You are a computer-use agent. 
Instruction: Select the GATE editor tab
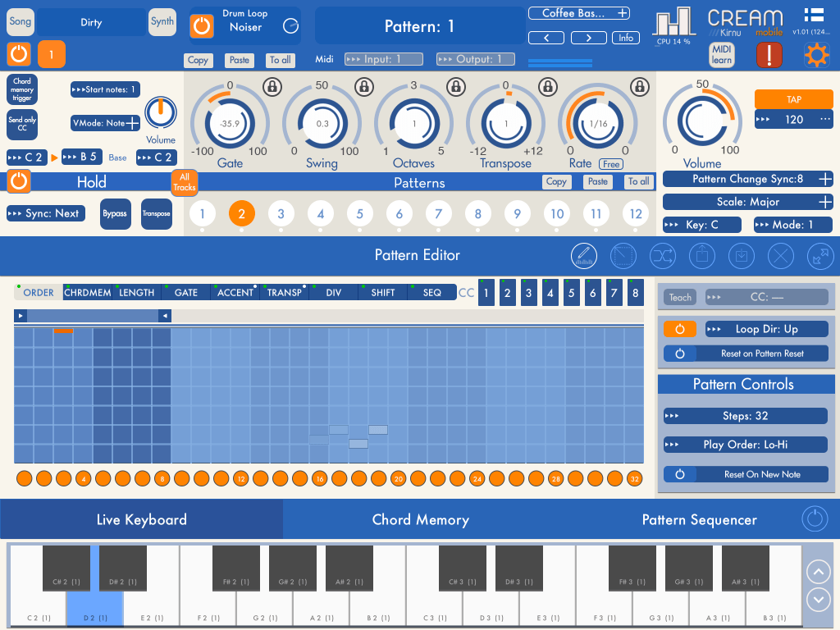[186, 293]
